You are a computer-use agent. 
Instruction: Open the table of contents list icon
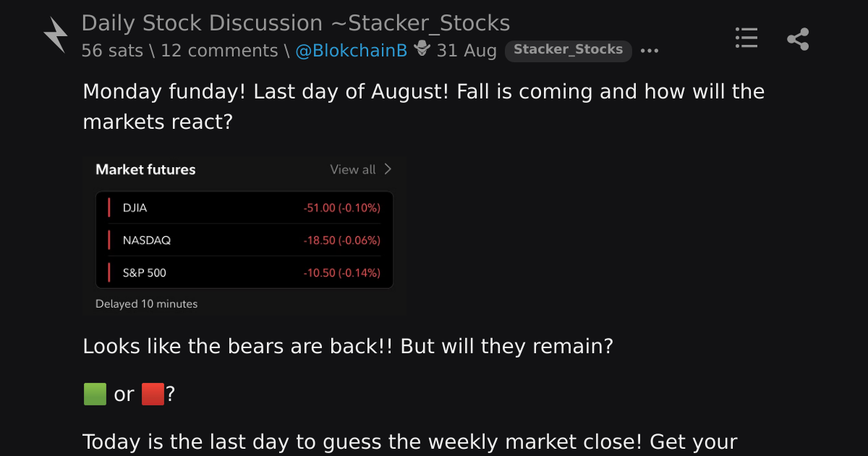pos(746,38)
